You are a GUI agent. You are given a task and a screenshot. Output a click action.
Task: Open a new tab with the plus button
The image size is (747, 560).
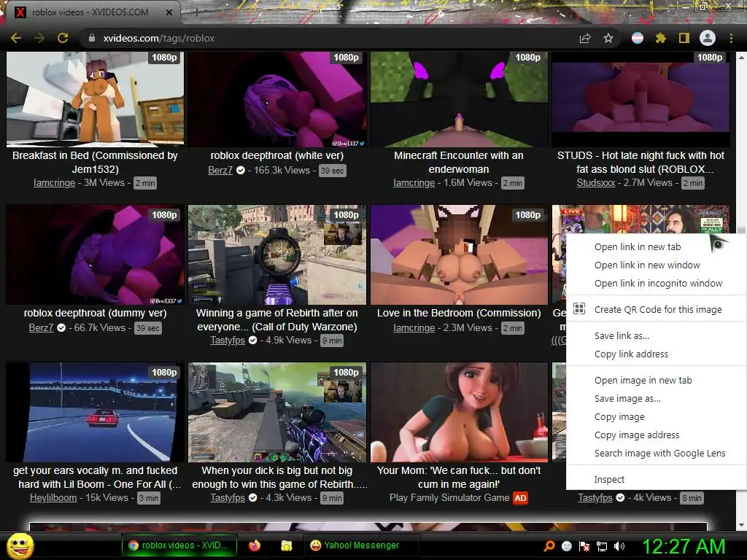click(196, 13)
